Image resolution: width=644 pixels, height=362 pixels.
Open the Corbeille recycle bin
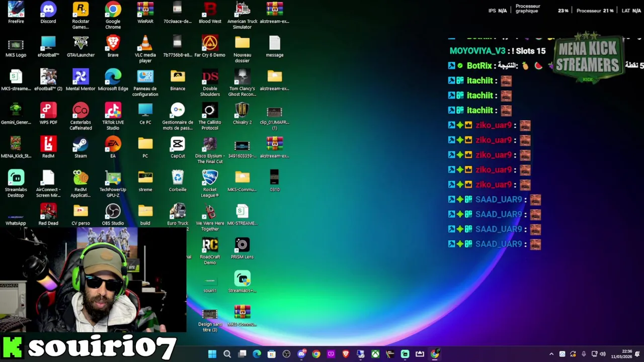(178, 181)
